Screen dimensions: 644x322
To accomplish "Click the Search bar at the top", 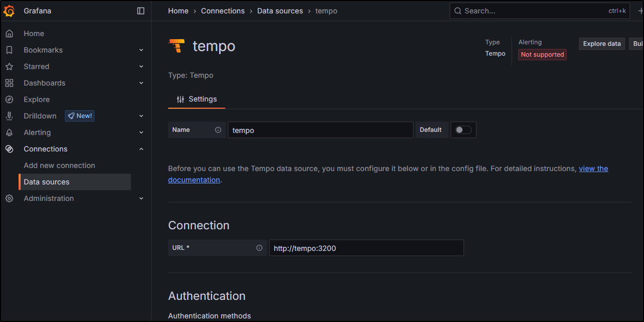I will (540, 11).
